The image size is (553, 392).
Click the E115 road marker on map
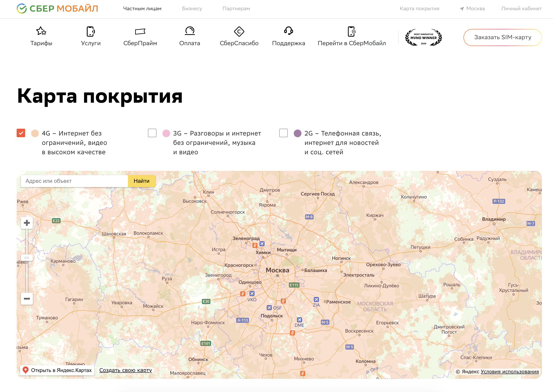(x=294, y=285)
